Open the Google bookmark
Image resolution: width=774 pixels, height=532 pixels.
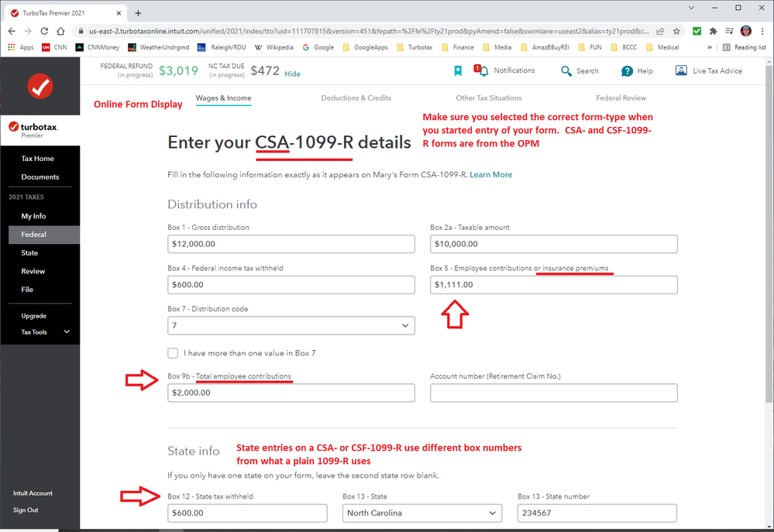(x=318, y=47)
